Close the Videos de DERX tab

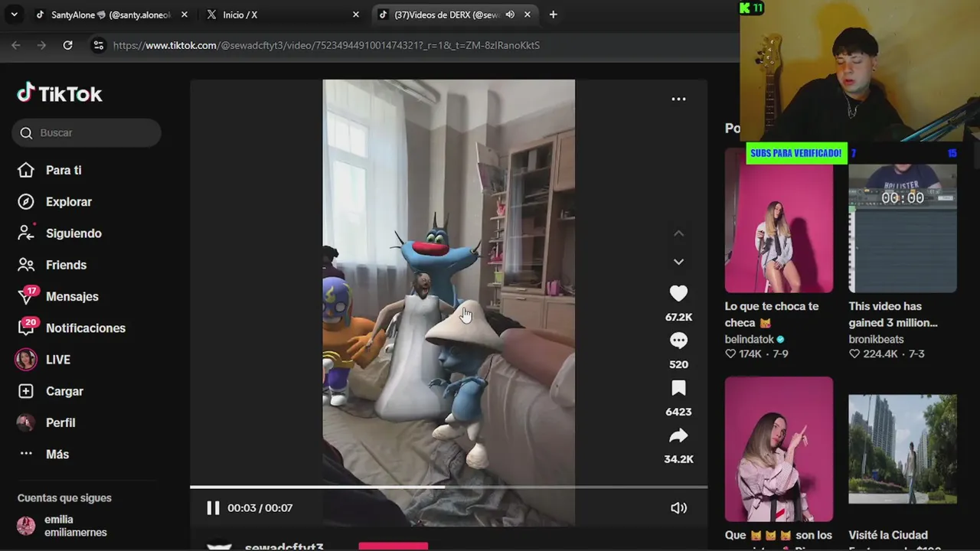tap(527, 15)
